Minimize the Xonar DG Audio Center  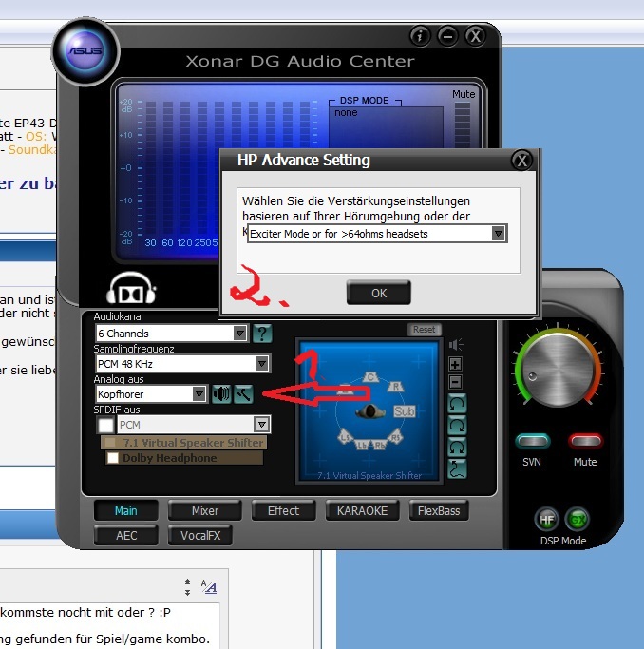pos(447,36)
